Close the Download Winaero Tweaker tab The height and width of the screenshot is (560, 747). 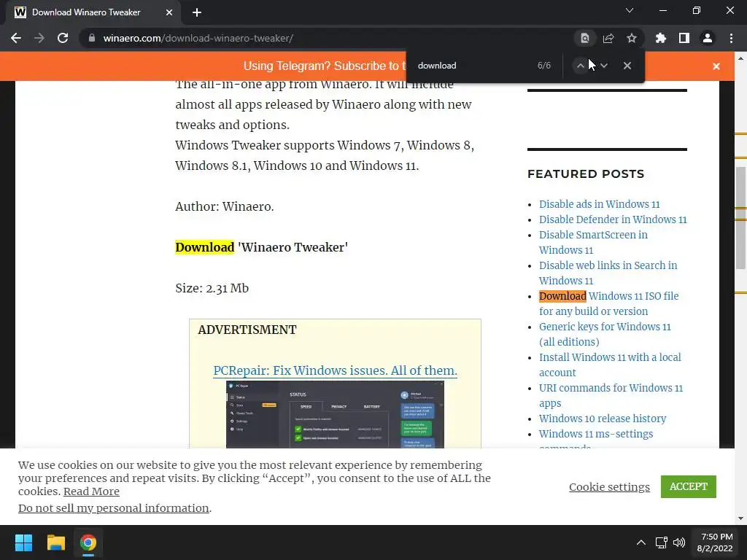(x=169, y=12)
